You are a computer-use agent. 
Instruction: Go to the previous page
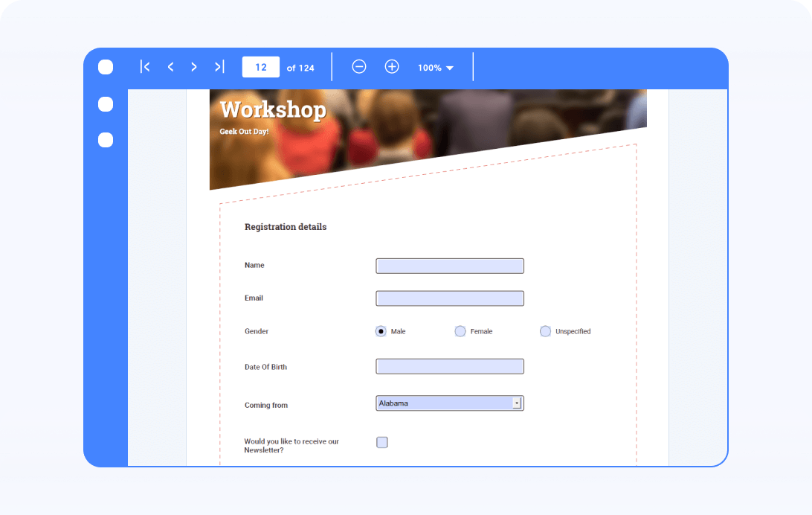tap(170, 66)
